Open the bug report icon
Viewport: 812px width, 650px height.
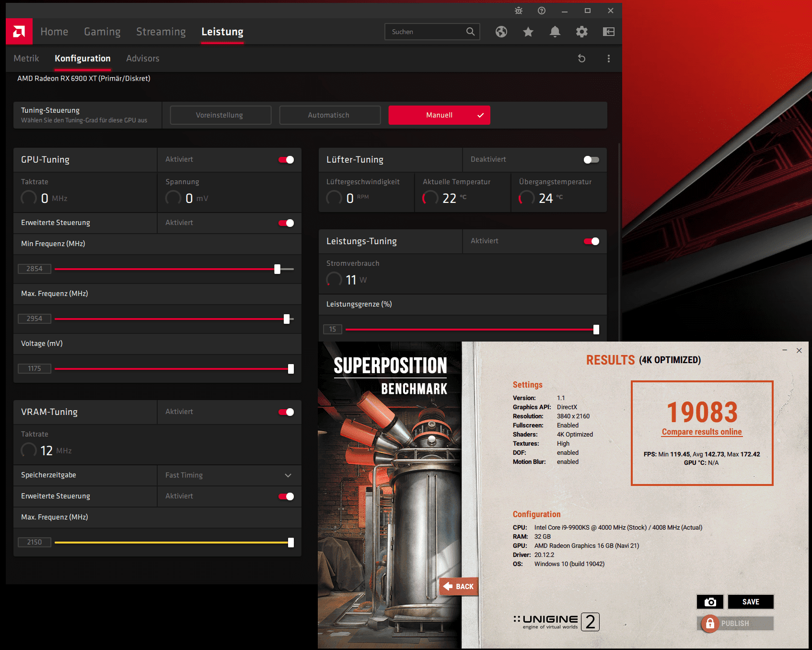click(519, 11)
